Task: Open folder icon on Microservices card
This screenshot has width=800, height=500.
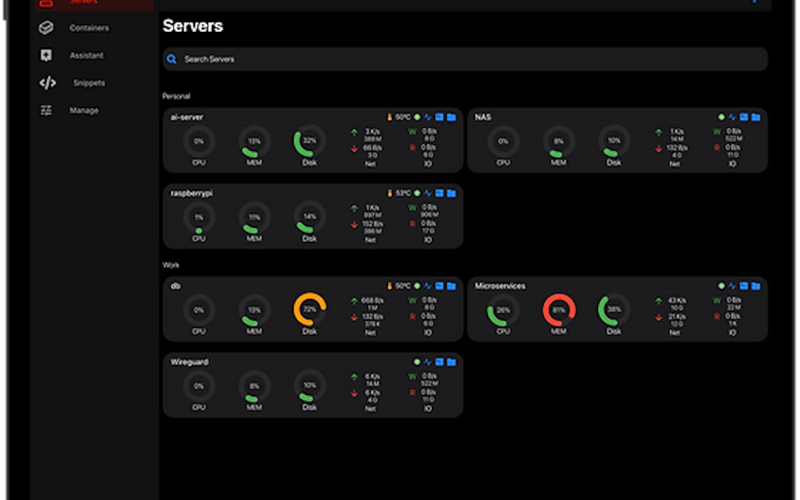Action: [x=756, y=286]
